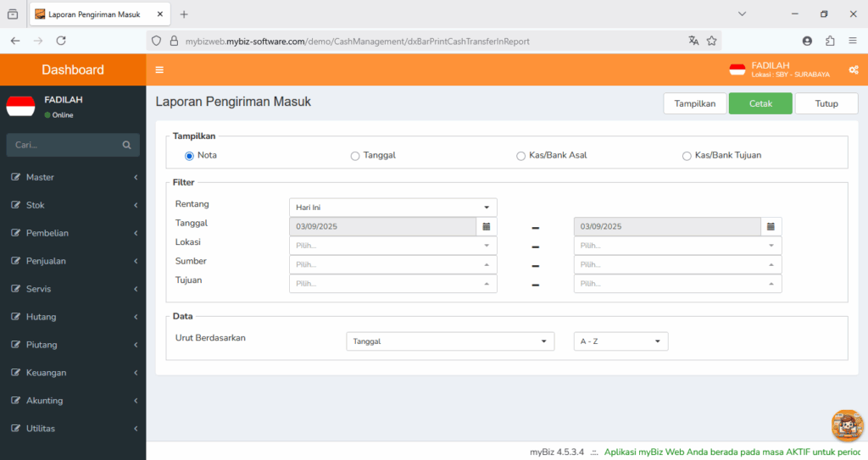868x460 pixels.
Task: Select the Nota radio button
Action: point(189,156)
